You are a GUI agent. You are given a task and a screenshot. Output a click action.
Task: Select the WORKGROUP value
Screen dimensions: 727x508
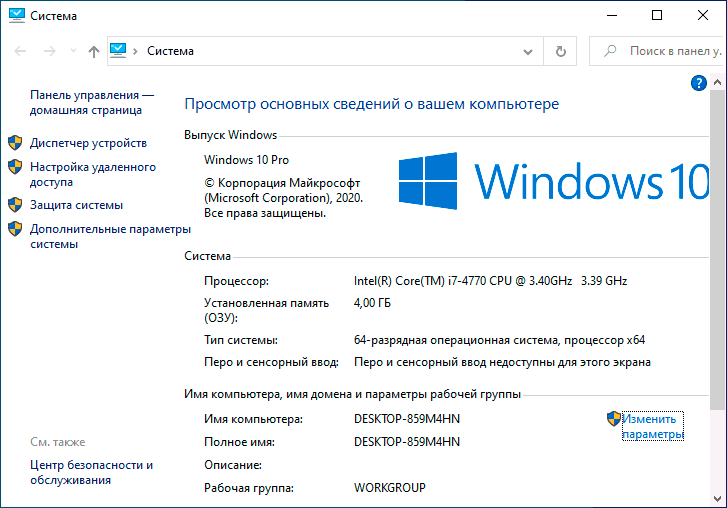pyautogui.click(x=390, y=488)
